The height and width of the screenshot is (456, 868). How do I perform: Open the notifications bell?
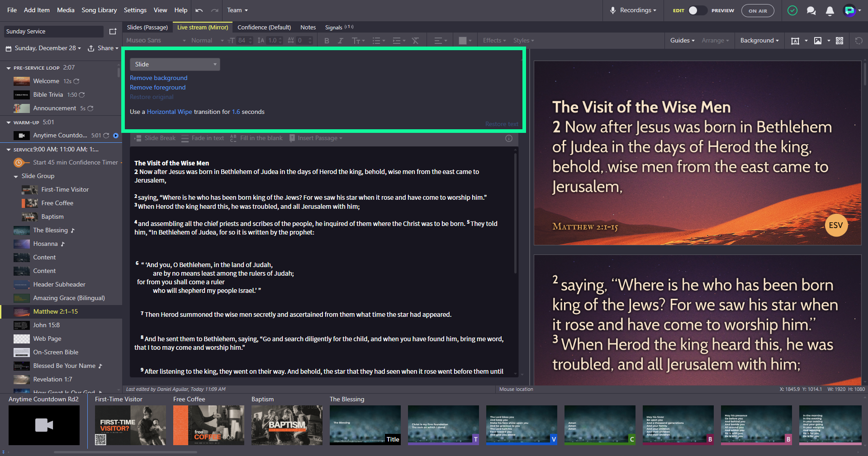tap(830, 11)
